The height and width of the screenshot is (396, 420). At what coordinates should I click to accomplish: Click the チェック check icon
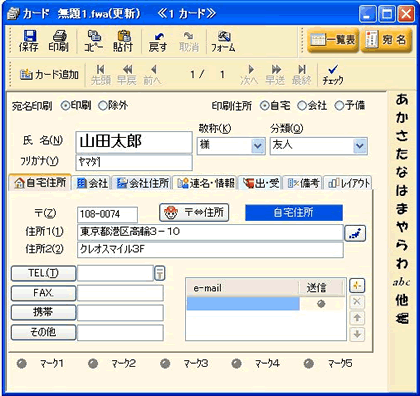click(333, 75)
